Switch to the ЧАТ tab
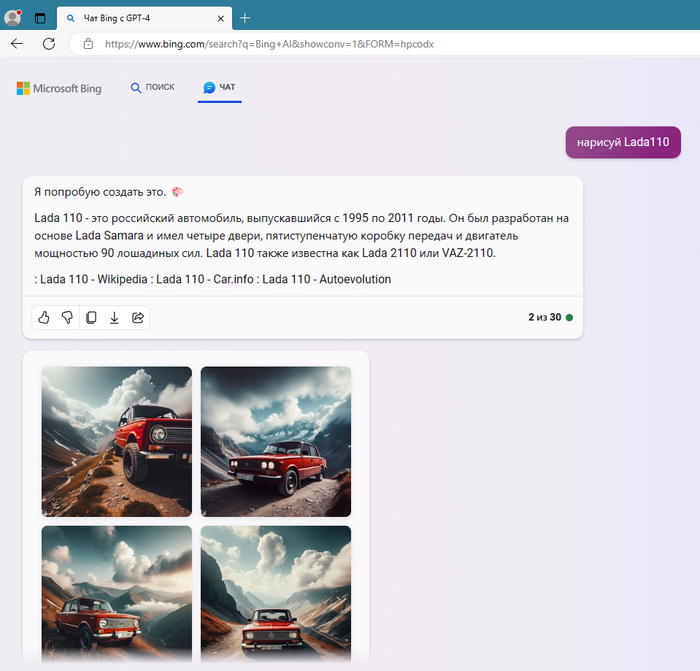Image resolution: width=700 pixels, height=671 pixels. coord(220,88)
